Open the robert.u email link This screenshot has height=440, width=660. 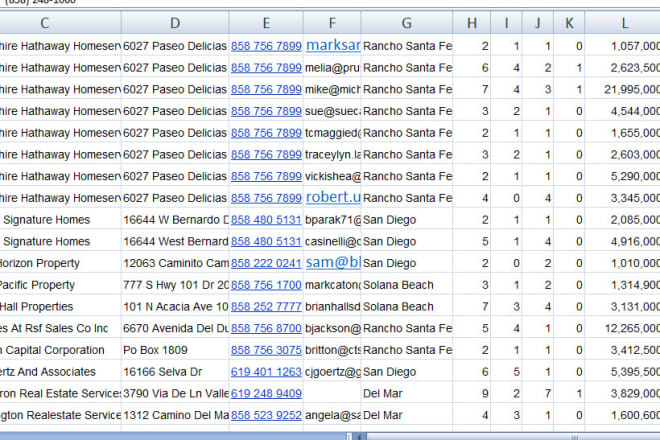pyautogui.click(x=333, y=197)
